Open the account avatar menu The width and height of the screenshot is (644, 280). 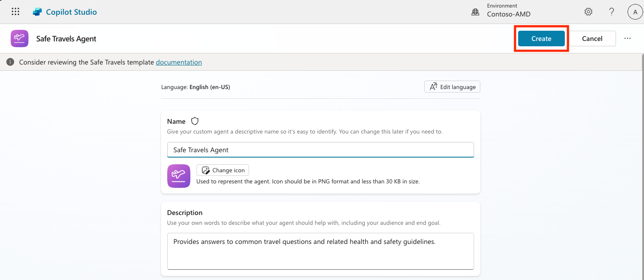pyautogui.click(x=635, y=12)
